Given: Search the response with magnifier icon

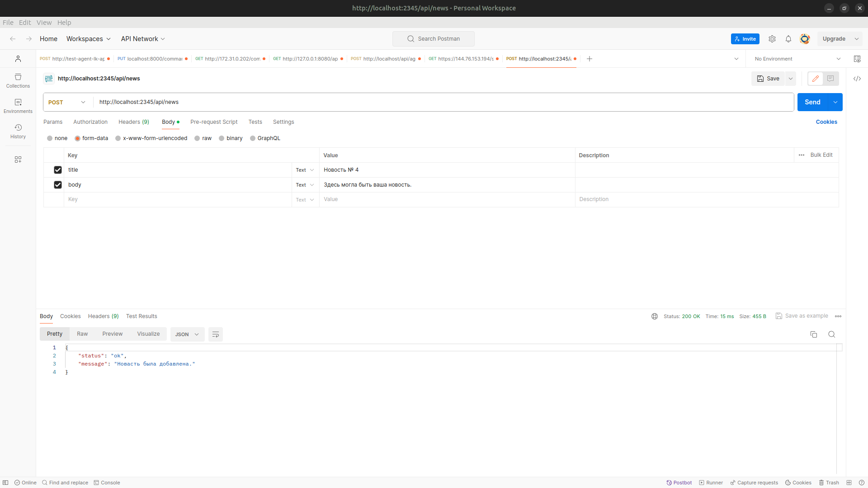Looking at the screenshot, I should pos(831,334).
